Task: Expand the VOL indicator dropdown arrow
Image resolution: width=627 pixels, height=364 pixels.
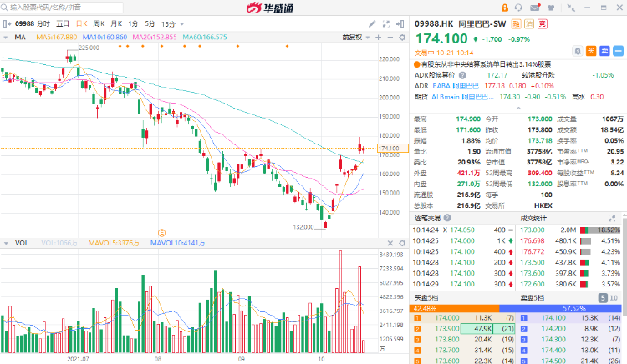Action: point(6,243)
